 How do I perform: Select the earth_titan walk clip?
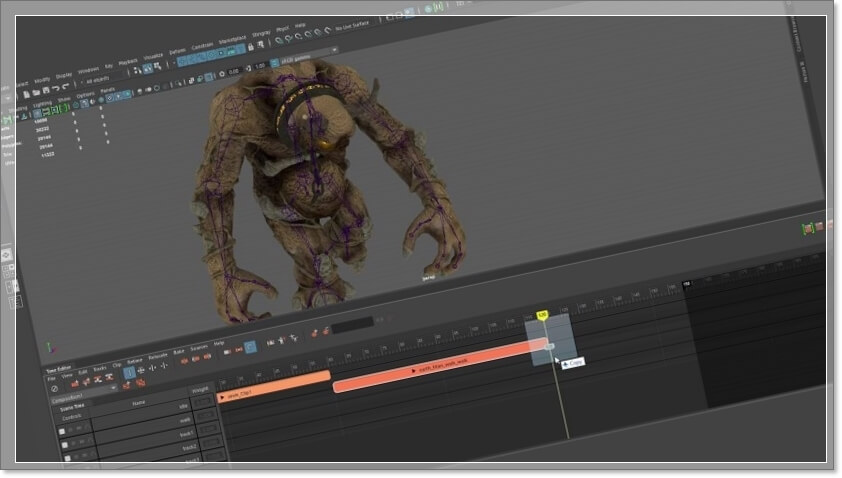pos(440,365)
